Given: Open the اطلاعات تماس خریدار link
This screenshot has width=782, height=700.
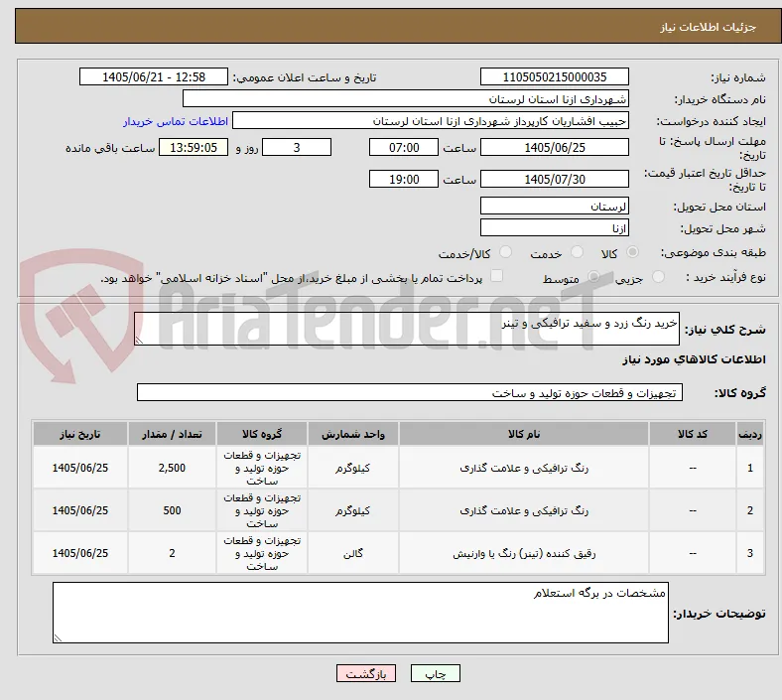Looking at the screenshot, I should 176,121.
